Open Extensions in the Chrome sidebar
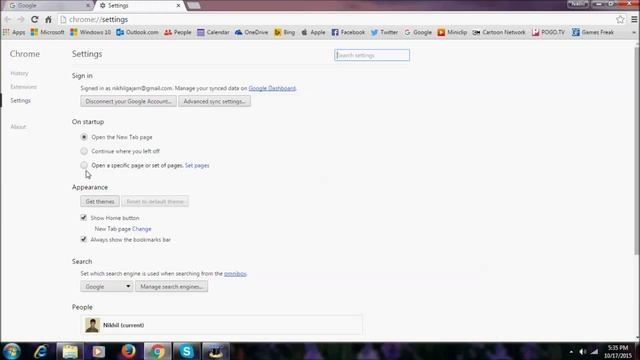The height and width of the screenshot is (360, 640). [x=23, y=87]
